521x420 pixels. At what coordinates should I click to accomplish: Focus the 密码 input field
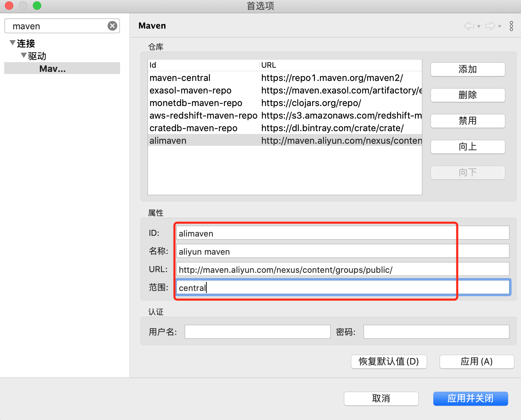436,332
